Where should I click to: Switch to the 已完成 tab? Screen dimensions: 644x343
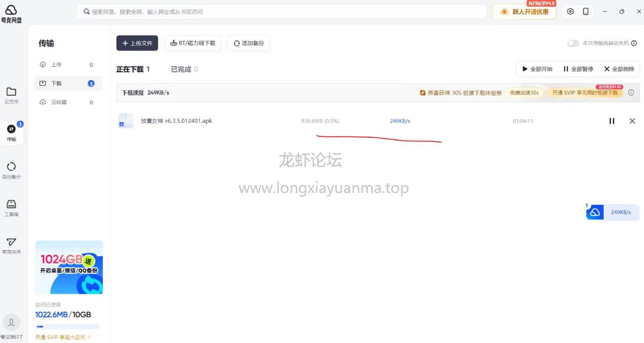(185, 69)
